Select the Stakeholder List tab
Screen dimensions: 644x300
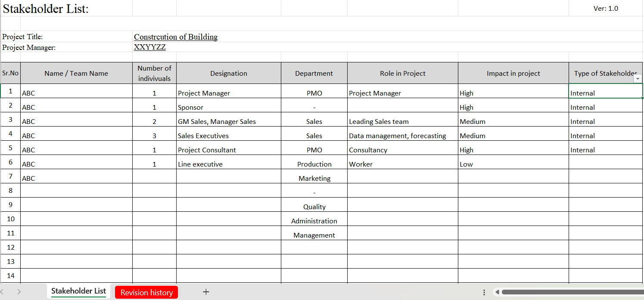78,291
